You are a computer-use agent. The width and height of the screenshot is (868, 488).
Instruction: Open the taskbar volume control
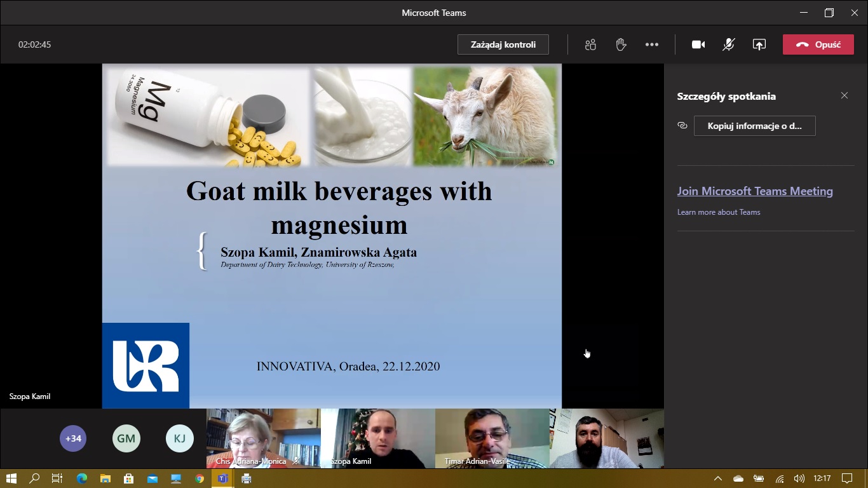click(799, 478)
